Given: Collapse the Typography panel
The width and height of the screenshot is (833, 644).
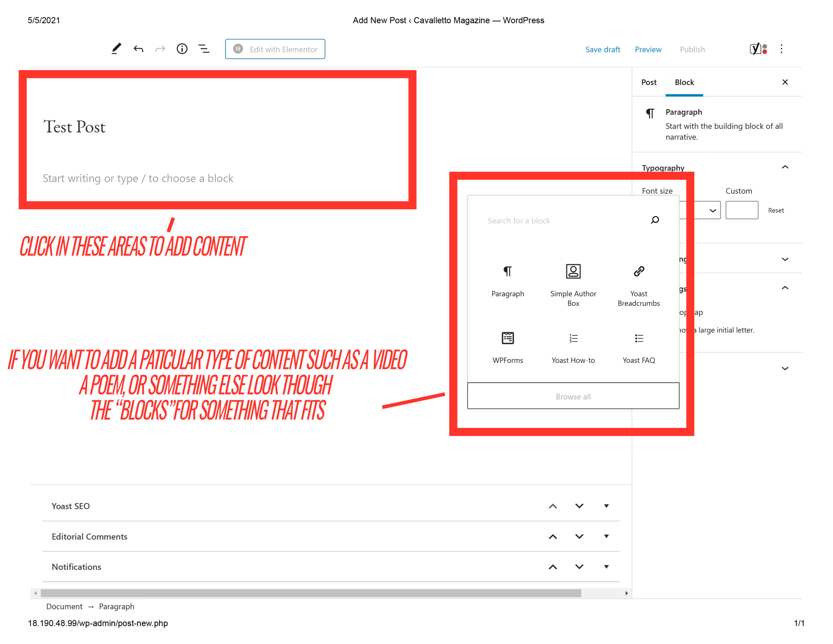Looking at the screenshot, I should click(785, 167).
